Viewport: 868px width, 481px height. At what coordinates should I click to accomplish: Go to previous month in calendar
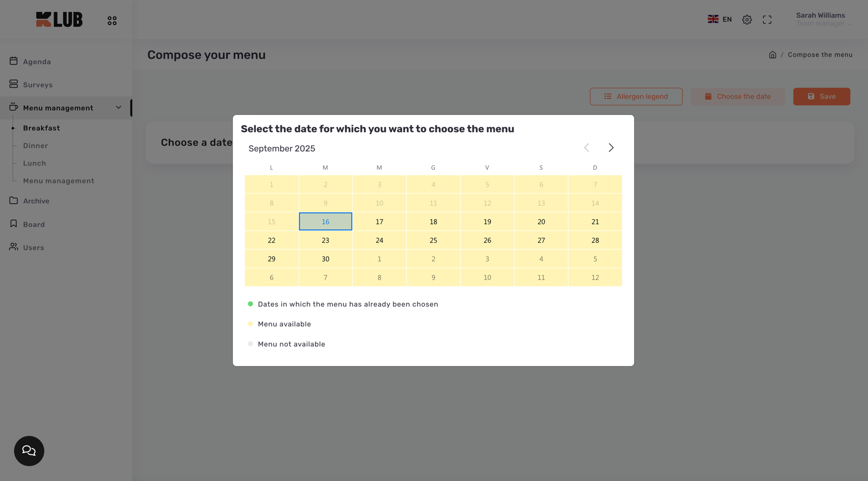587,148
